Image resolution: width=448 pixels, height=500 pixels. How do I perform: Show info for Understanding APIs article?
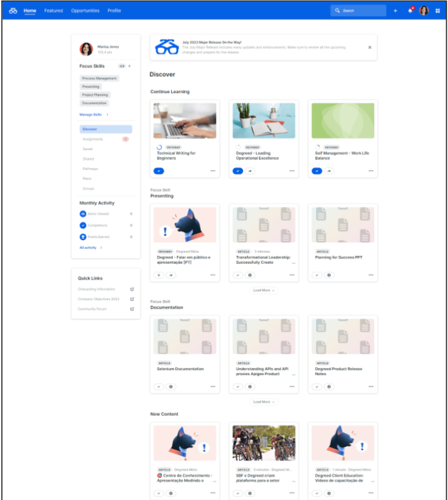(x=250, y=386)
